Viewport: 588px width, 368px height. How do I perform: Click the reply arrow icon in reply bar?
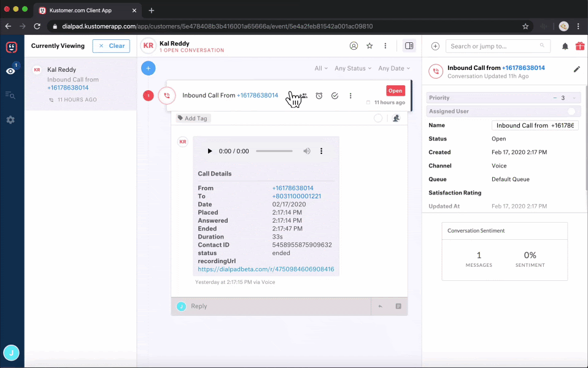coord(381,306)
